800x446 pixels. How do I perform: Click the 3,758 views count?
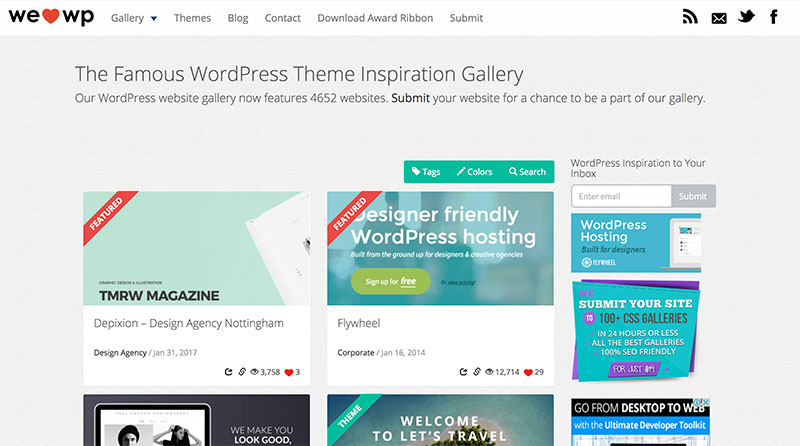pos(270,372)
